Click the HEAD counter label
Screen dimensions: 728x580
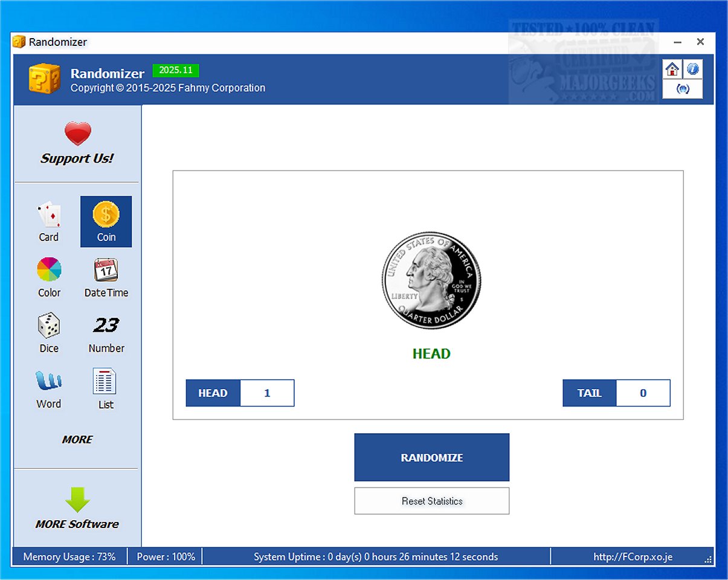click(x=213, y=393)
